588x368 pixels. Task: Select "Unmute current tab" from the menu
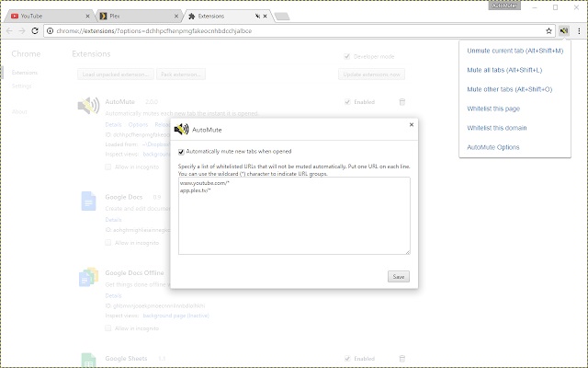pos(514,51)
